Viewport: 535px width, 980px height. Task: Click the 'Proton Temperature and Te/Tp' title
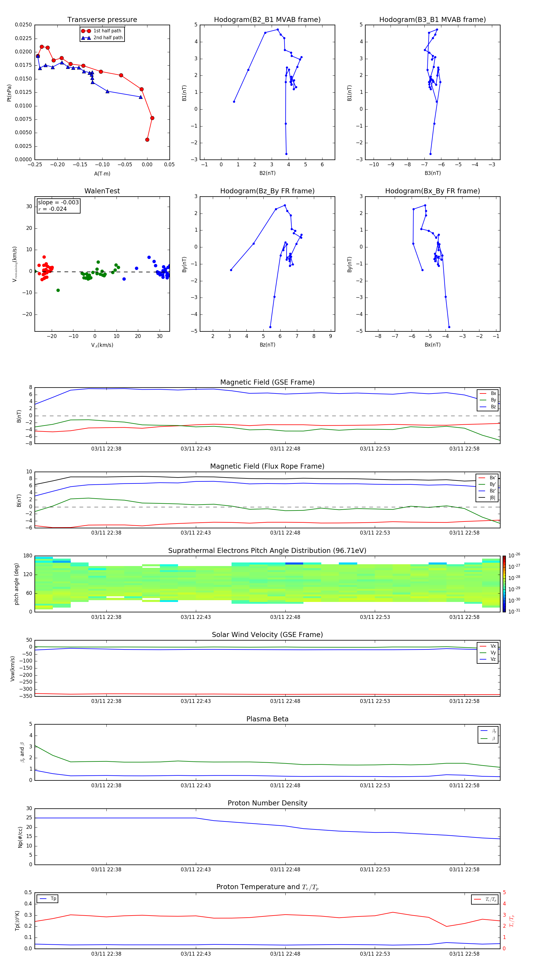tap(267, 887)
